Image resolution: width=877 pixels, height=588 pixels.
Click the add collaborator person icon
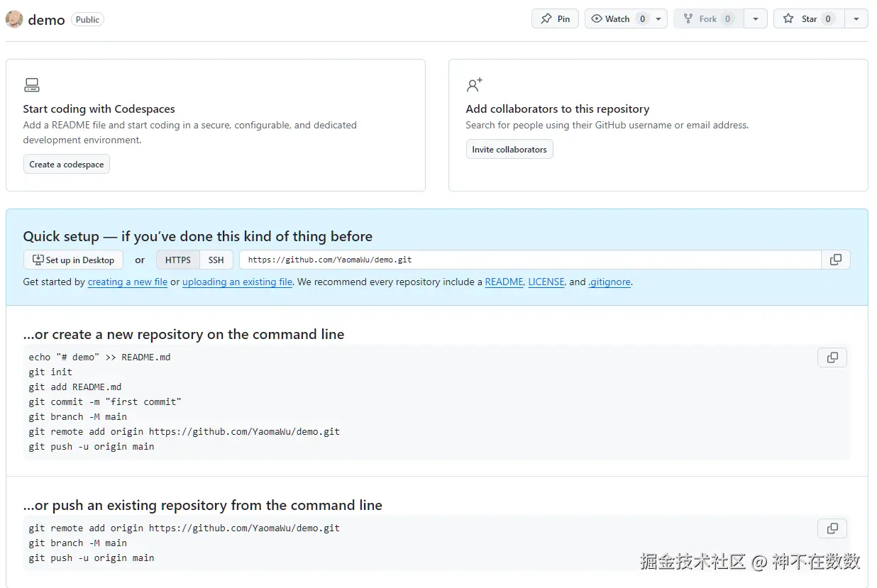[x=474, y=85]
